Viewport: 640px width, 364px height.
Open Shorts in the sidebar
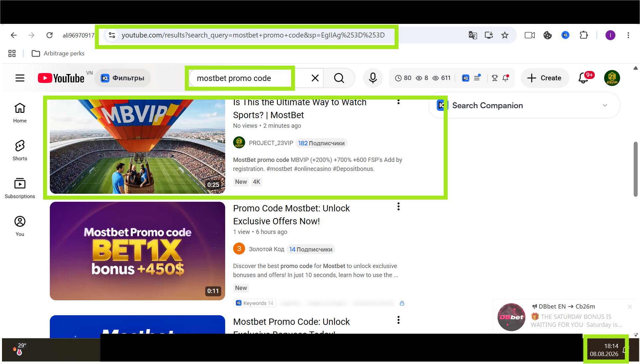(x=20, y=151)
